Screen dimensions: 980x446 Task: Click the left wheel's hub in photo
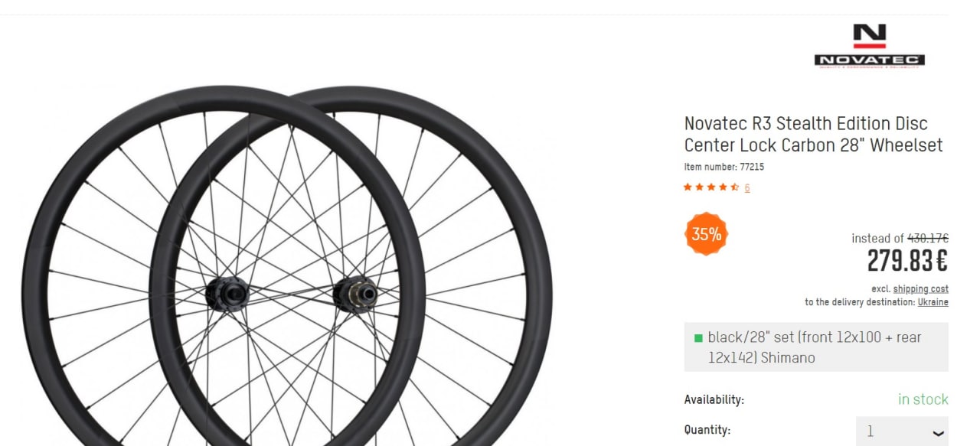pos(227,293)
